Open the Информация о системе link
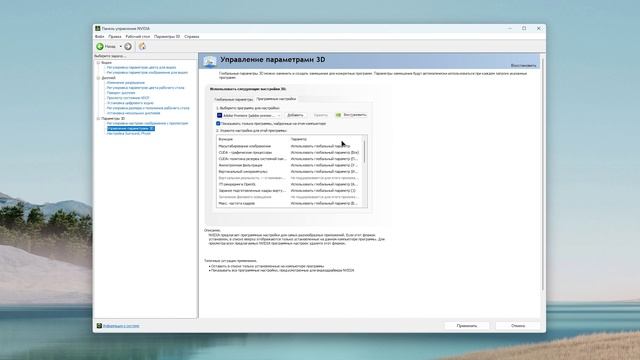Screen dimensions: 640x360 click(121, 326)
